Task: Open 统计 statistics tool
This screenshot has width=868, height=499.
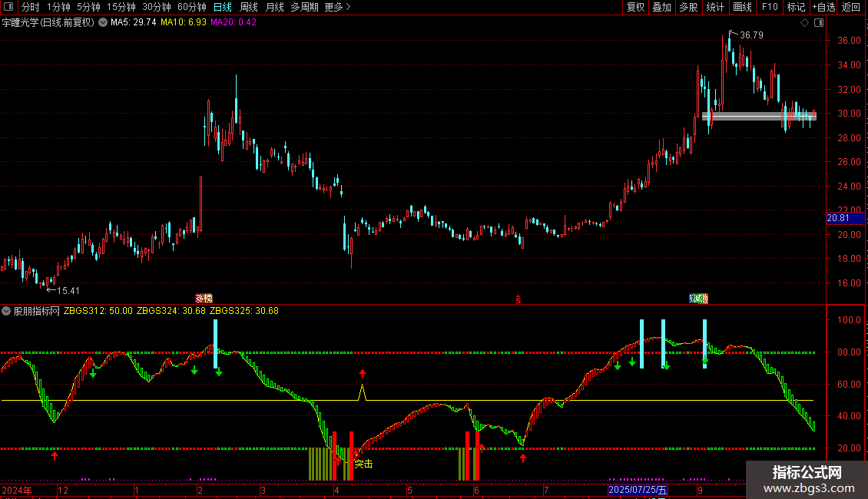Action: (715, 7)
